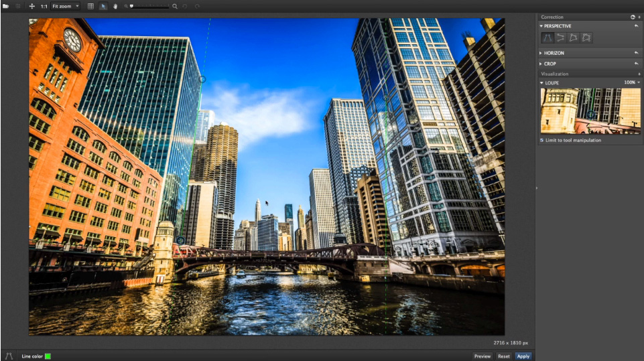Click the bottom anchor of left guide line

(181, 240)
